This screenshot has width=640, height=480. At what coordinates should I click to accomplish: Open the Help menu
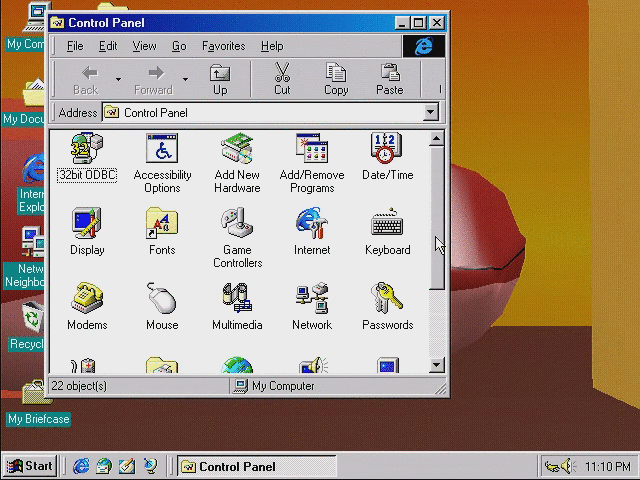click(272, 46)
